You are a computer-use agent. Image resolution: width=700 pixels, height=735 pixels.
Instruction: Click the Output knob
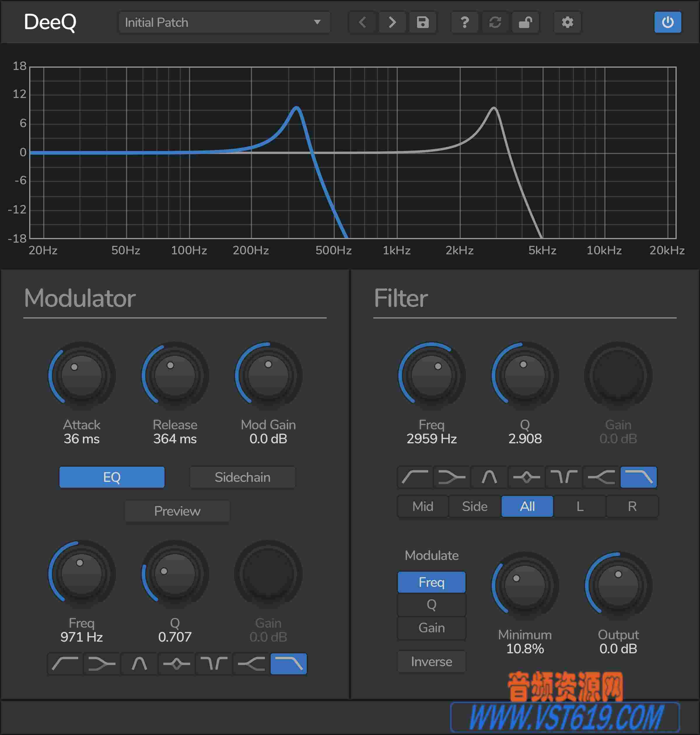click(x=618, y=585)
